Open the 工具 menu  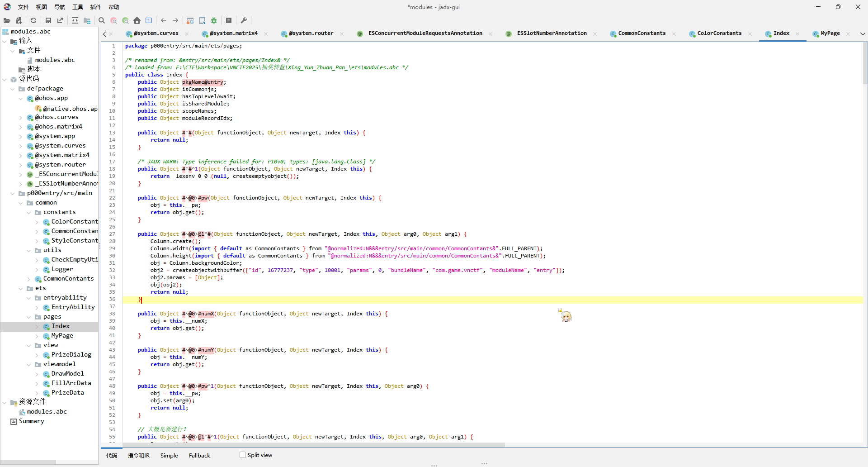(78, 7)
